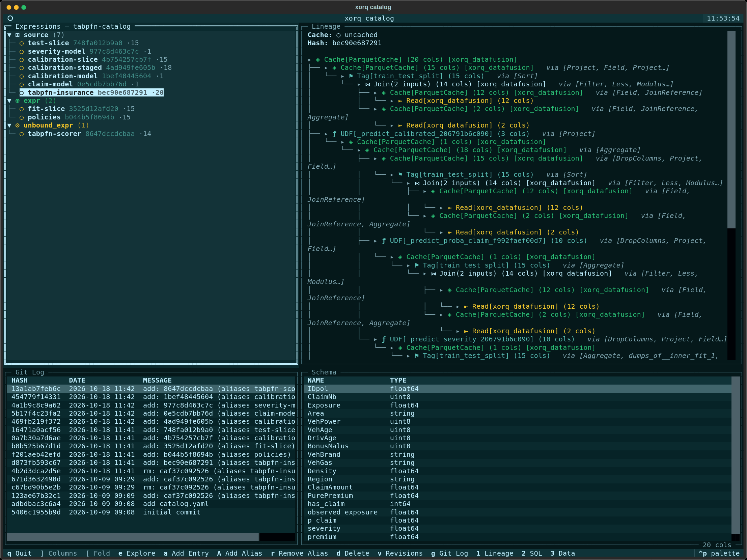The height and width of the screenshot is (560, 747).
Task: Click the circle icon beside calibration-model
Action: pyautogui.click(x=22, y=76)
